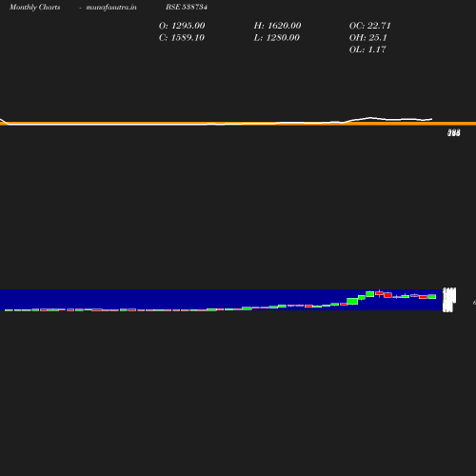
Task: Click the last green candlestick on chart
Action: (x=432, y=296)
